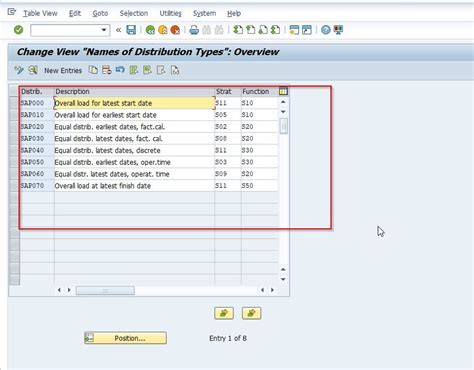Go to the Last Page icon

pos(275,30)
